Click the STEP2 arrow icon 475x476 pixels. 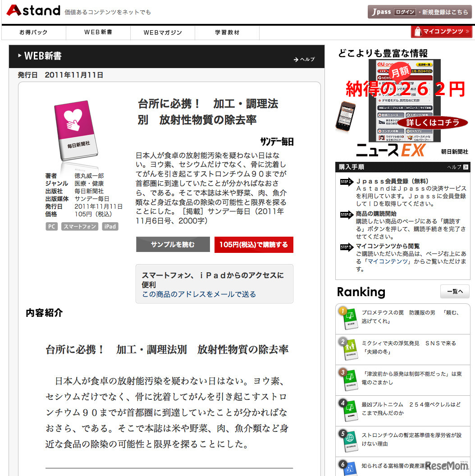click(346, 214)
